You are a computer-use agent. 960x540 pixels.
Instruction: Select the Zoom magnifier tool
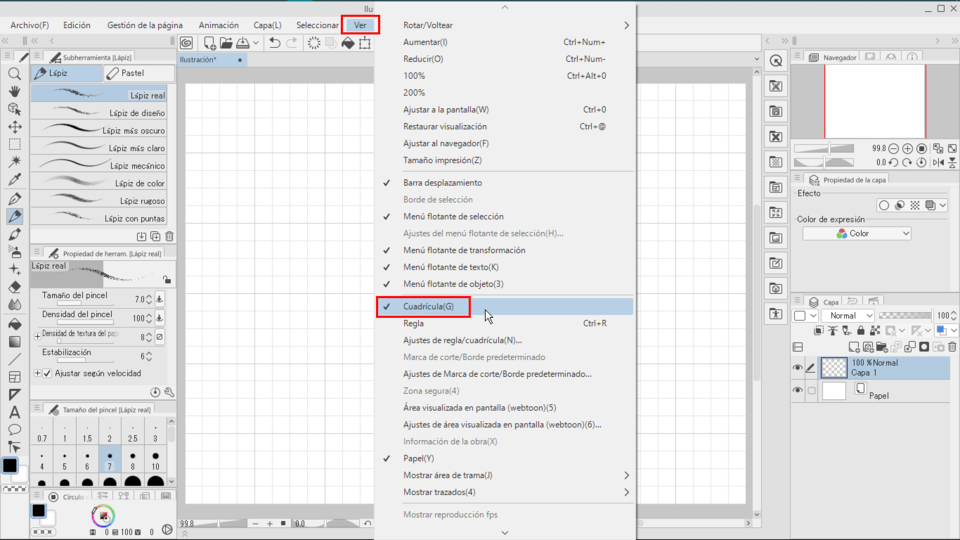15,74
